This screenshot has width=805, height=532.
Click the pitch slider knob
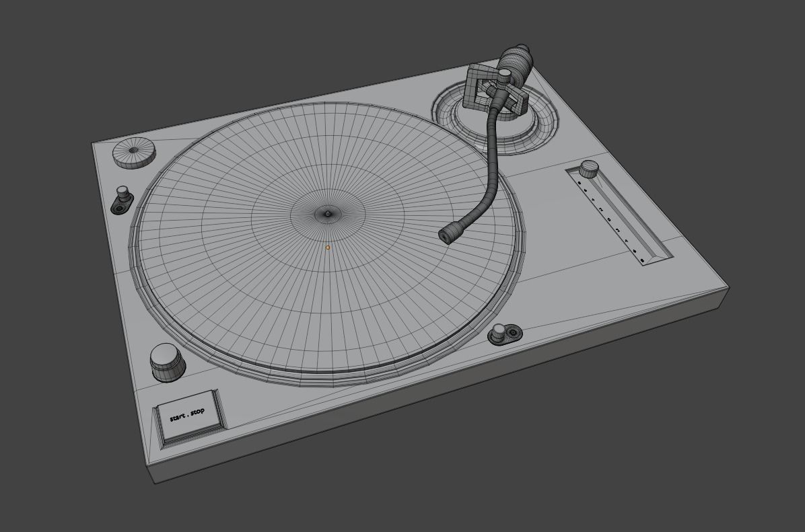coord(590,169)
